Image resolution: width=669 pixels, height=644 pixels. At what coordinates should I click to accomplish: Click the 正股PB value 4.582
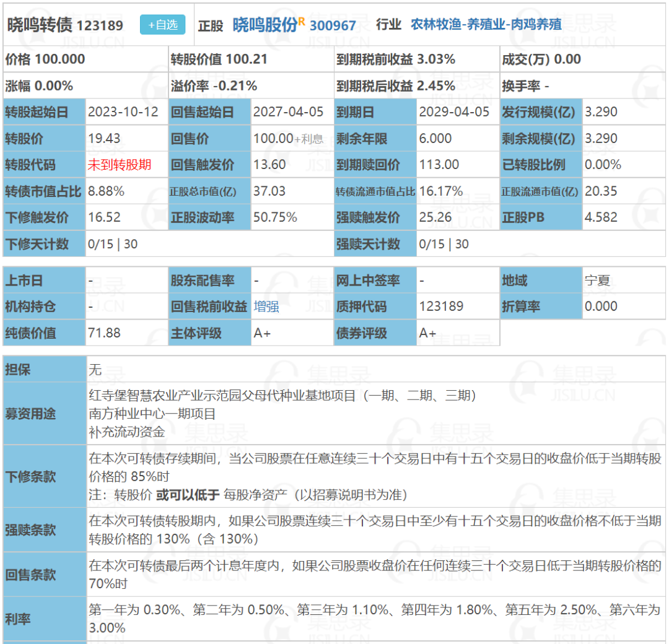(601, 217)
